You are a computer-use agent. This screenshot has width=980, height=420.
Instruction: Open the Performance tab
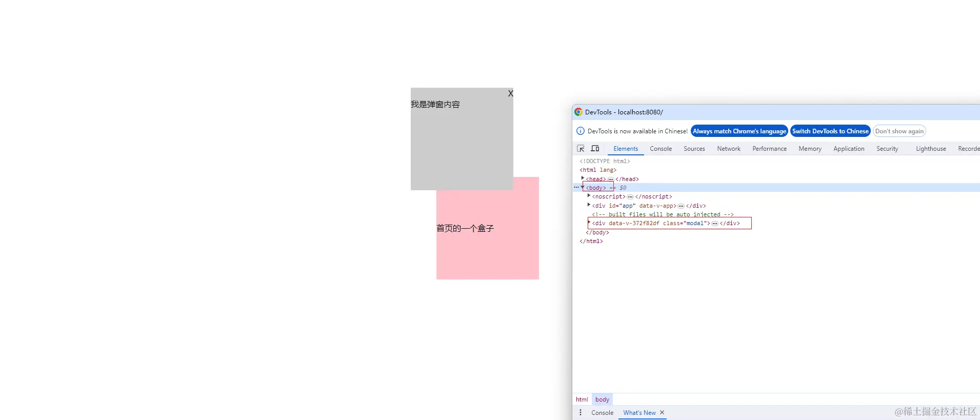point(769,149)
